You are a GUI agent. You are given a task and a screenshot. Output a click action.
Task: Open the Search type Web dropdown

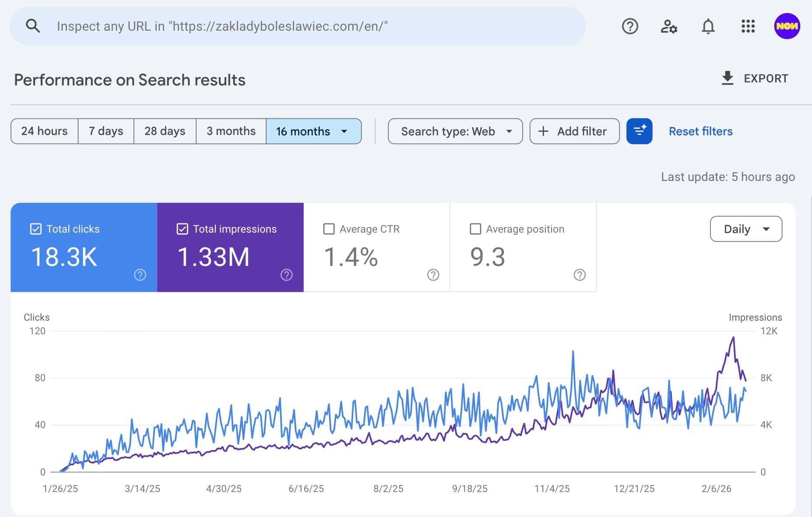pyautogui.click(x=455, y=131)
